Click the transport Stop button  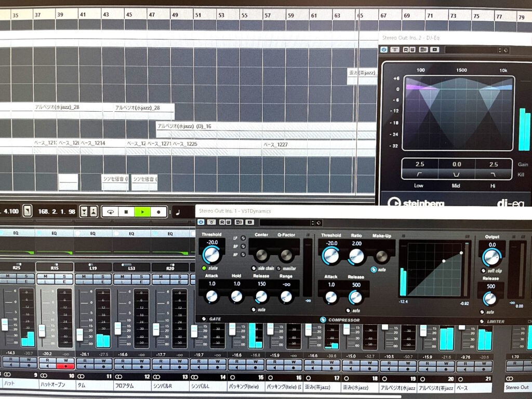pos(126,212)
